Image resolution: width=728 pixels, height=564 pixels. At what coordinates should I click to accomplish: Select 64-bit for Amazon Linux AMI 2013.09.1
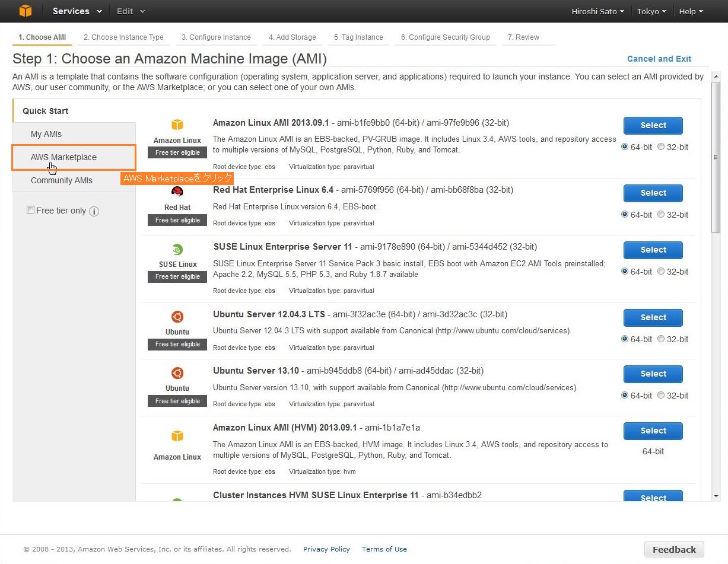[625, 147]
